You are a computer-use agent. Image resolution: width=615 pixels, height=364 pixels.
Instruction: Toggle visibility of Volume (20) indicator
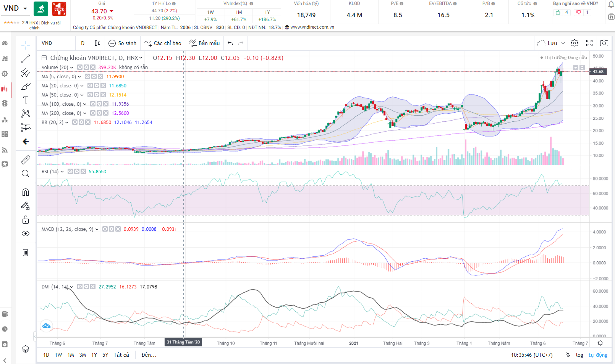pos(80,67)
